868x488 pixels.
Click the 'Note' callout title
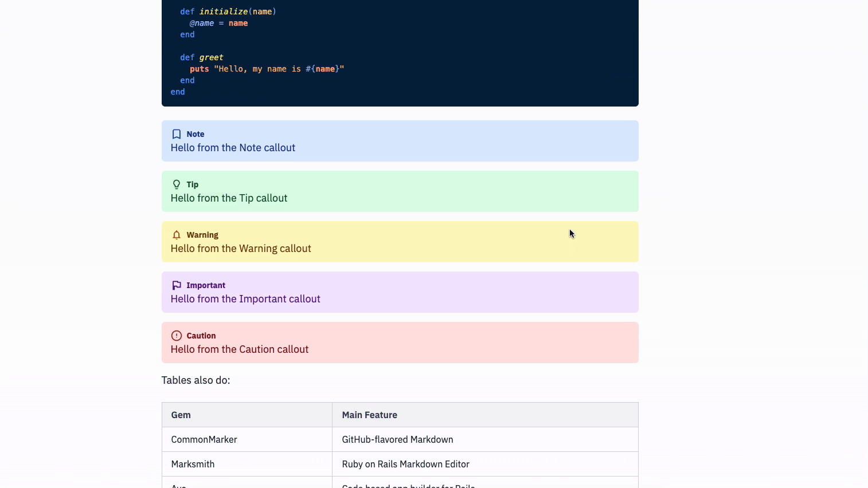(195, 134)
